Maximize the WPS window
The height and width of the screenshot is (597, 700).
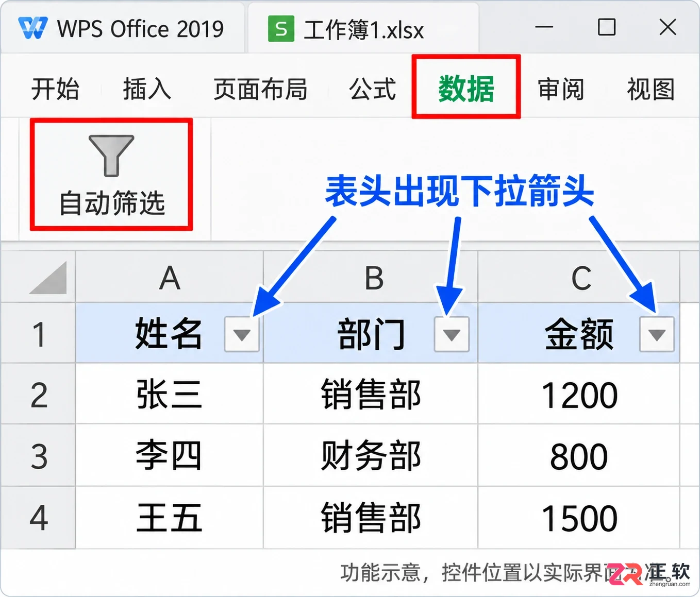pos(606,27)
